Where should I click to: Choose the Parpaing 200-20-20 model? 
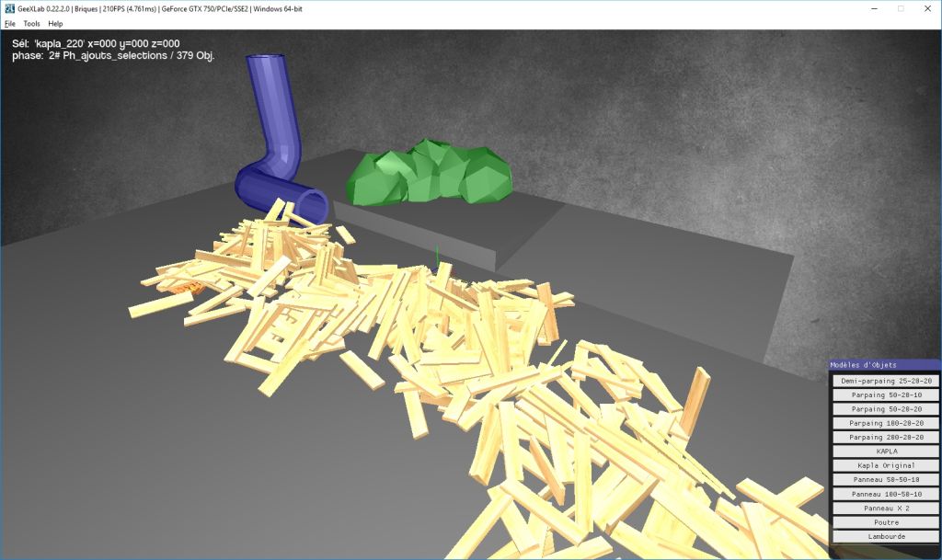(886, 437)
